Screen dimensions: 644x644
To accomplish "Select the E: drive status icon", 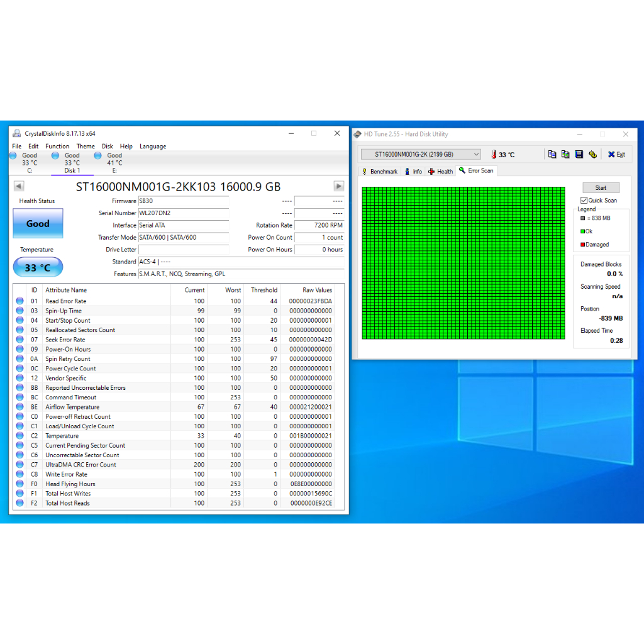I will [99, 155].
